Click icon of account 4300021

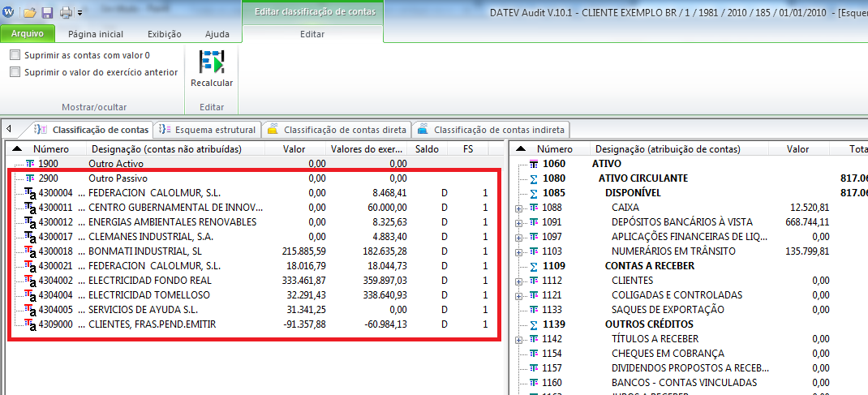31,265
